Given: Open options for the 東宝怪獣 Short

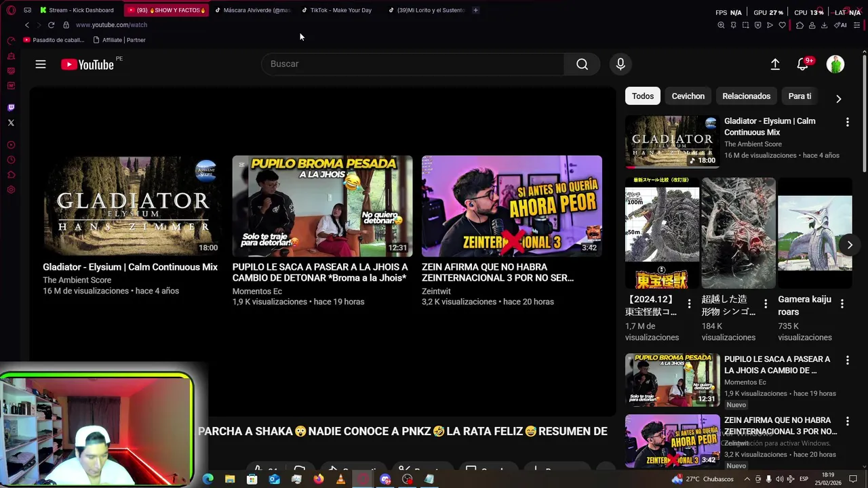Looking at the screenshot, I should point(689,304).
